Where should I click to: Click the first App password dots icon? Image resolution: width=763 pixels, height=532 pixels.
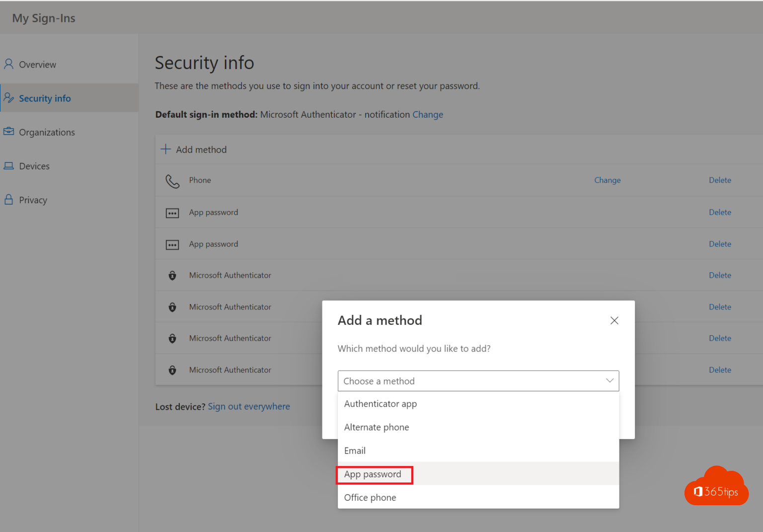[x=172, y=213]
